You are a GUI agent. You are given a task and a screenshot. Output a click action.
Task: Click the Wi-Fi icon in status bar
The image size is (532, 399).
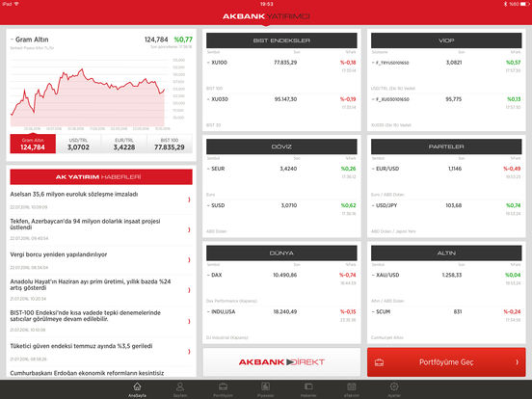pyautogui.click(x=16, y=4)
